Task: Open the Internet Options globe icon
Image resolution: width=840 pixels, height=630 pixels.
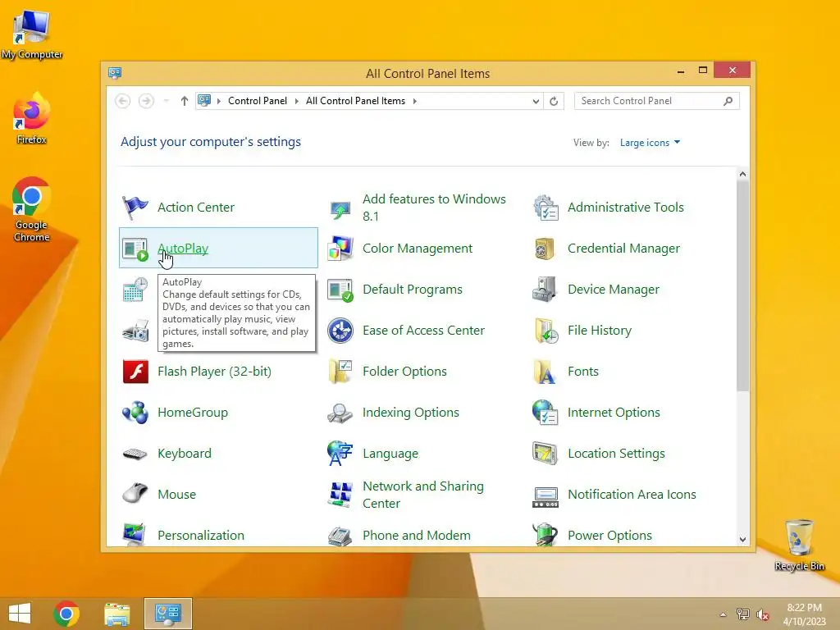Action: [x=546, y=413]
